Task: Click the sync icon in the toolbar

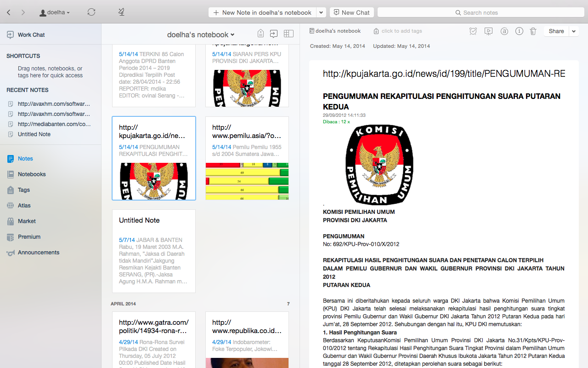Action: click(x=91, y=12)
